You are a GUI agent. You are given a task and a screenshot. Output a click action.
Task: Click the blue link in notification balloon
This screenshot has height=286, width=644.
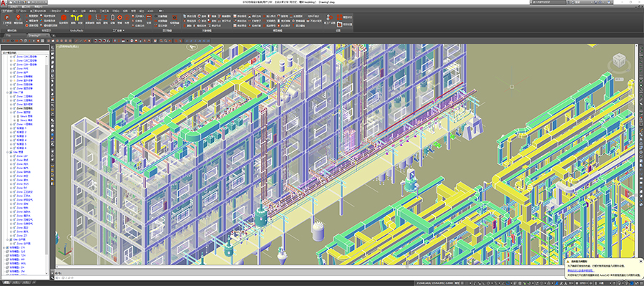pos(581,271)
